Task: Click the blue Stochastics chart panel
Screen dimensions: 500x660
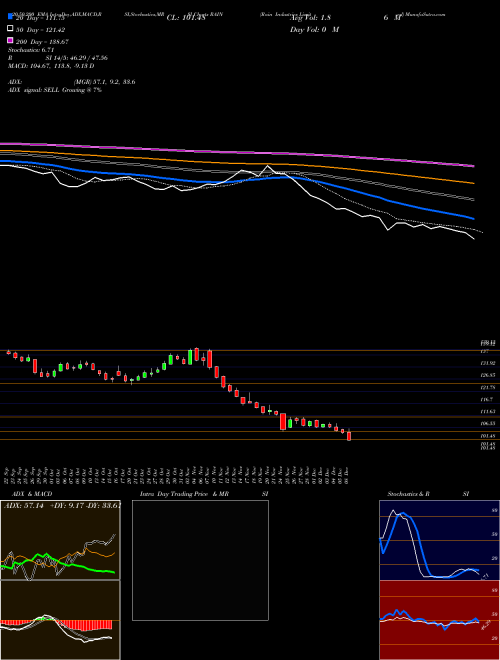Action: [439, 540]
